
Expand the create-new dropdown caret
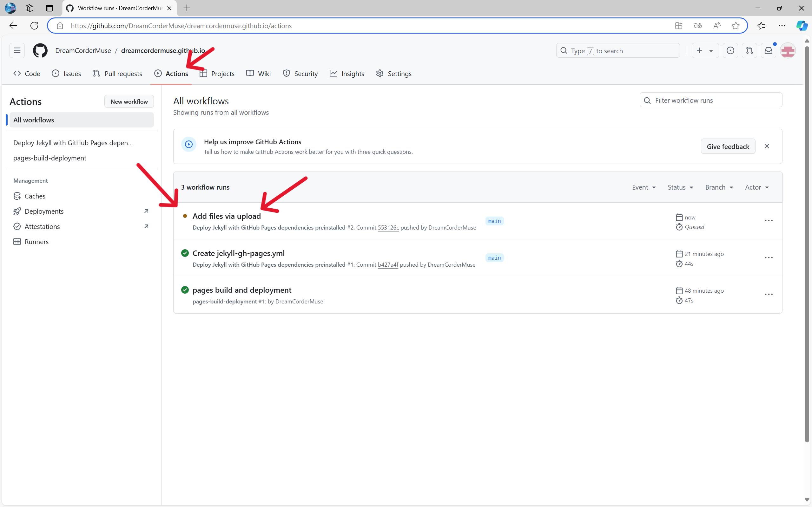pos(711,51)
